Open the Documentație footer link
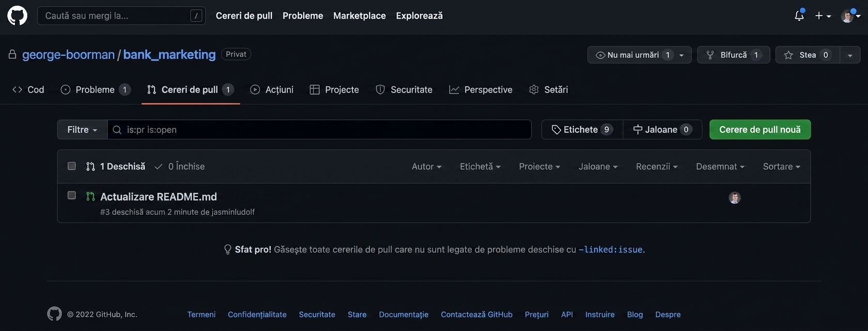Viewport: 868px width, 331px height. click(x=404, y=314)
